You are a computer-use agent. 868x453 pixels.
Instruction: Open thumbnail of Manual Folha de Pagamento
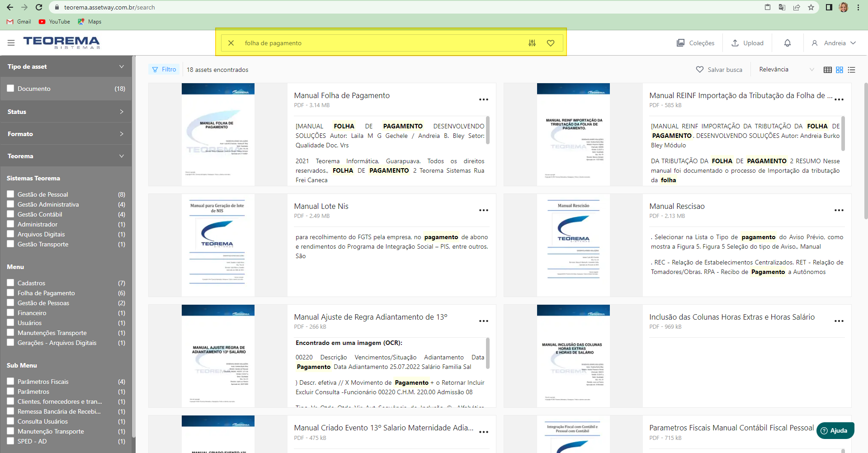point(218,134)
